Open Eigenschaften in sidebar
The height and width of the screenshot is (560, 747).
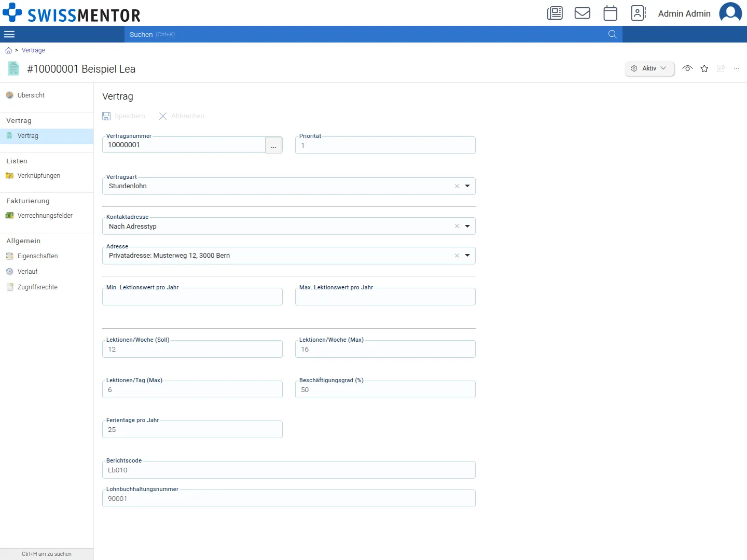coord(47,256)
